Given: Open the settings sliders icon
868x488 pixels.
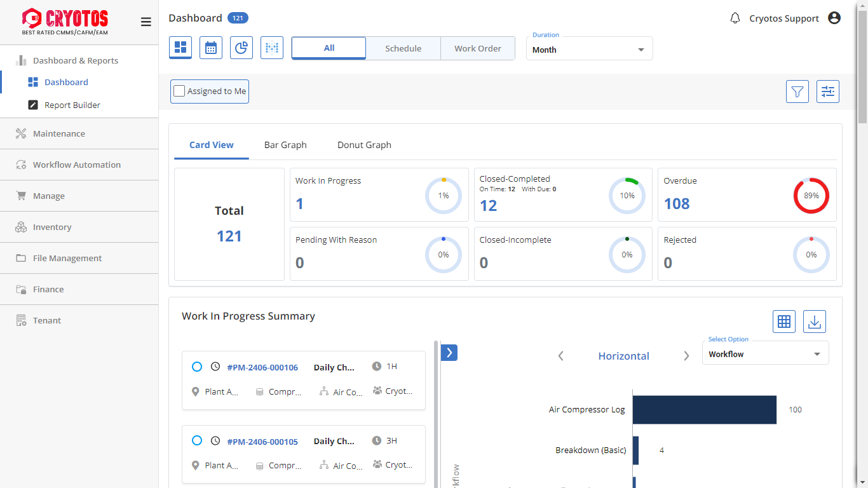Looking at the screenshot, I should (828, 91).
